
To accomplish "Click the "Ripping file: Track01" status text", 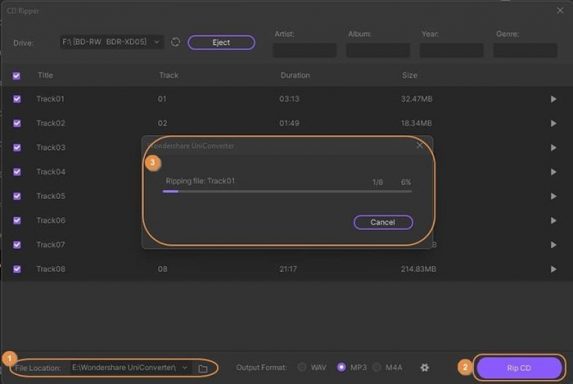I will (x=200, y=181).
